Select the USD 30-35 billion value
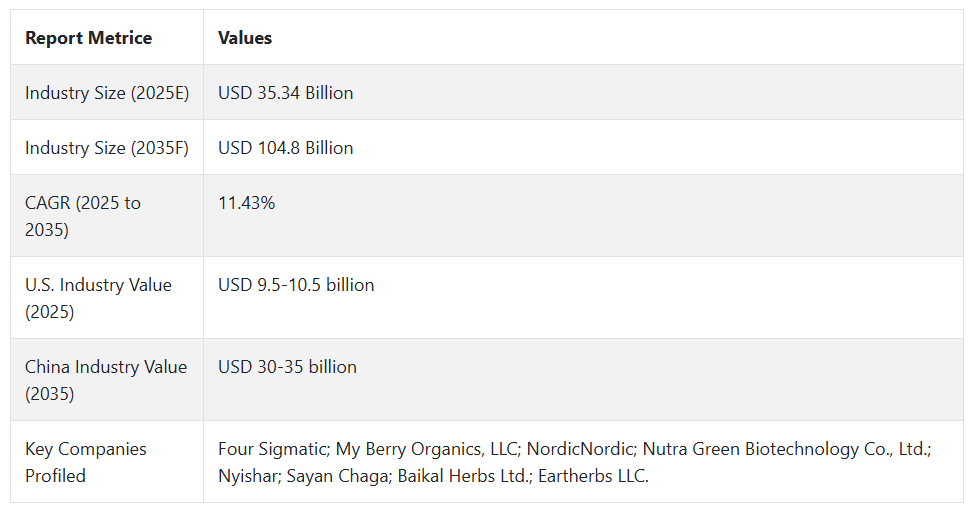The image size is (969, 505). [x=287, y=367]
